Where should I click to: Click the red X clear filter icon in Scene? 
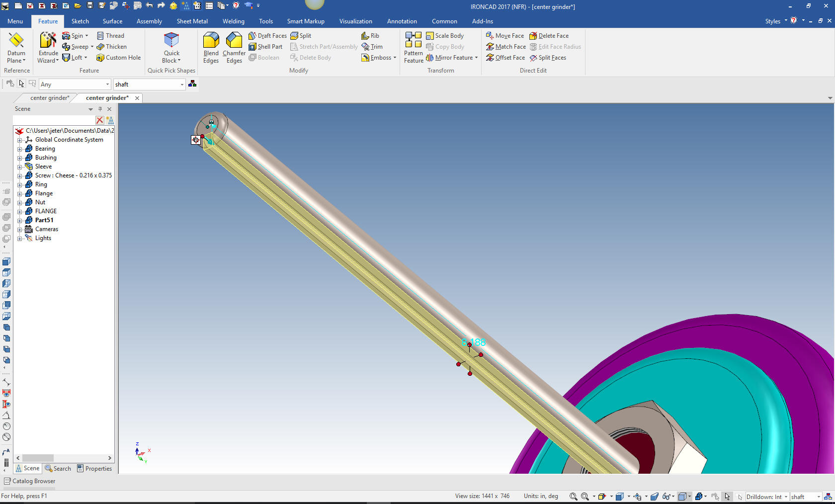coord(100,120)
